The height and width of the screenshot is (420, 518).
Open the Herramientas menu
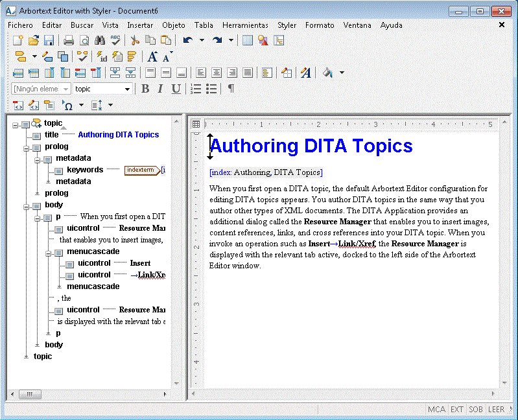pos(245,25)
